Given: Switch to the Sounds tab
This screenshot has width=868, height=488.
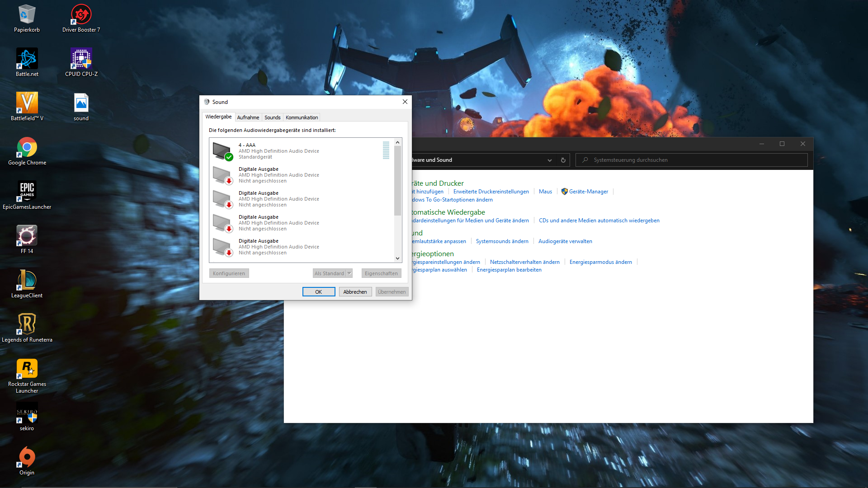Looking at the screenshot, I should [x=272, y=117].
